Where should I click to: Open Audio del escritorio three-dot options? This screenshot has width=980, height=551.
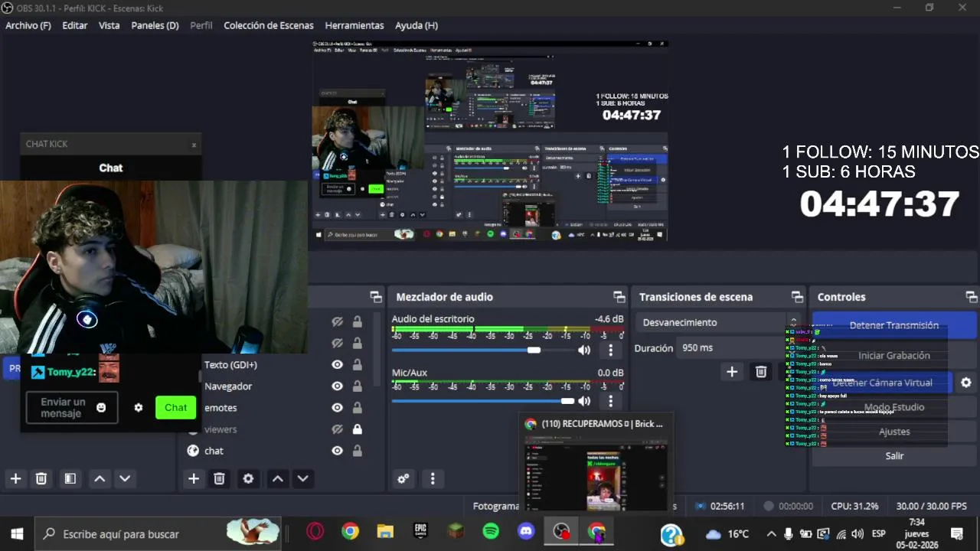click(610, 350)
